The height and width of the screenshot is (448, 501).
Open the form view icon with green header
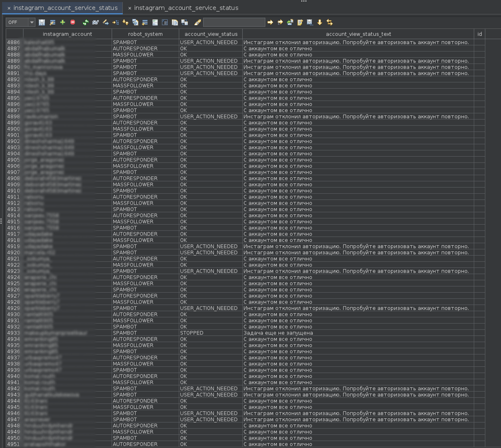pos(155,23)
